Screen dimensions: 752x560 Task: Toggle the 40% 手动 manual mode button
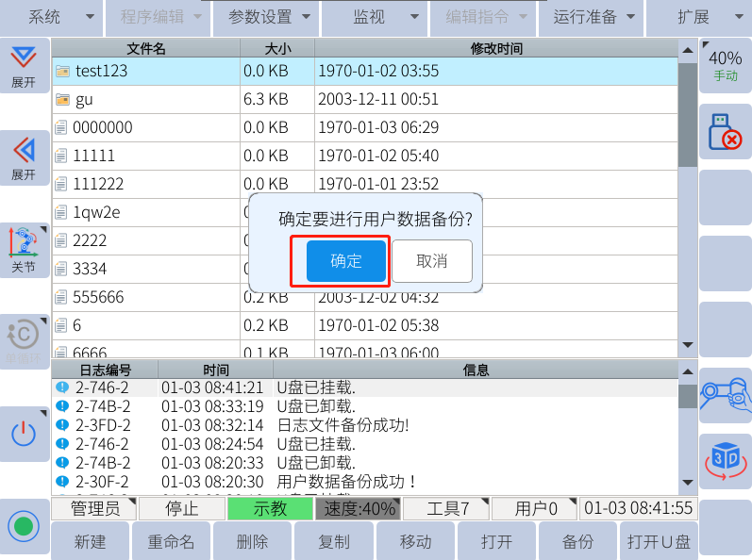coord(725,64)
